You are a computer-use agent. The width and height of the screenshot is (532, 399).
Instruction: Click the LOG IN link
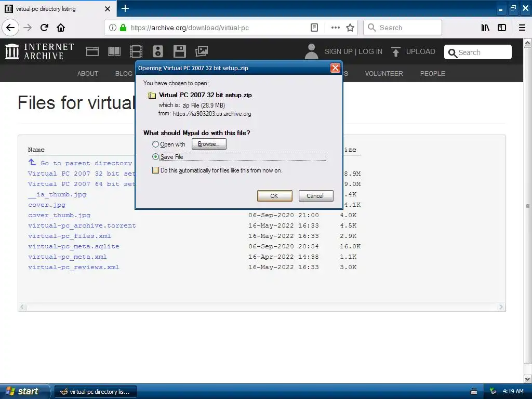(370, 51)
